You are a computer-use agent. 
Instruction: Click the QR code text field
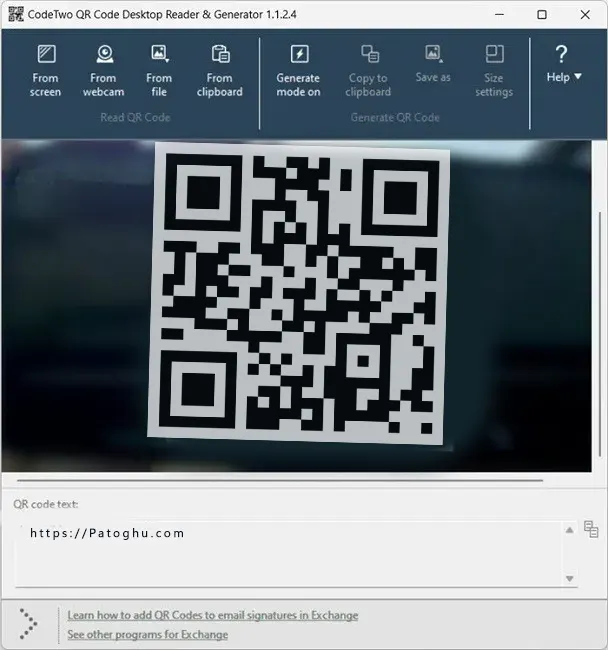tap(288, 554)
